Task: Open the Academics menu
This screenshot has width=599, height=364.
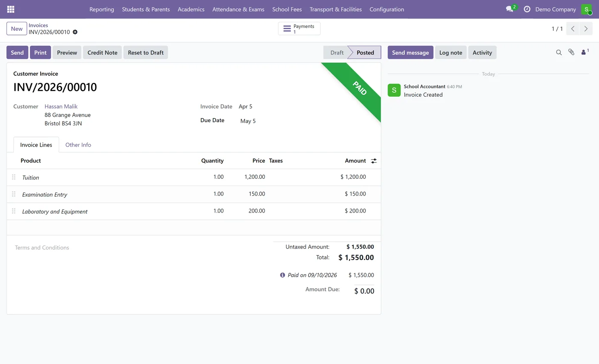Action: pyautogui.click(x=191, y=9)
